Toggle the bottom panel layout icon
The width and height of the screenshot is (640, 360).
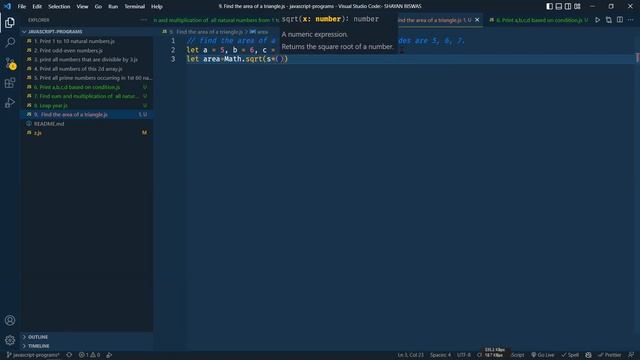click(x=559, y=6)
